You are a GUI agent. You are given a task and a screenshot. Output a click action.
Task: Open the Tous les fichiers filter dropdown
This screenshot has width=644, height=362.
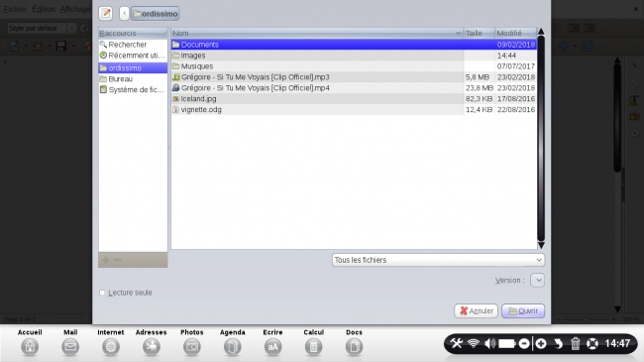click(438, 260)
